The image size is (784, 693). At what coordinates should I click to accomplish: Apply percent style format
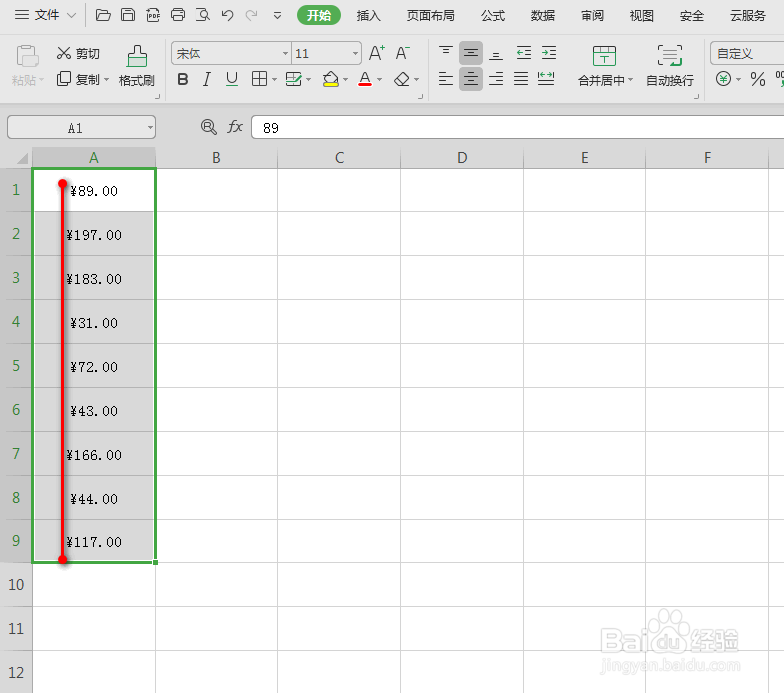pyautogui.click(x=758, y=79)
